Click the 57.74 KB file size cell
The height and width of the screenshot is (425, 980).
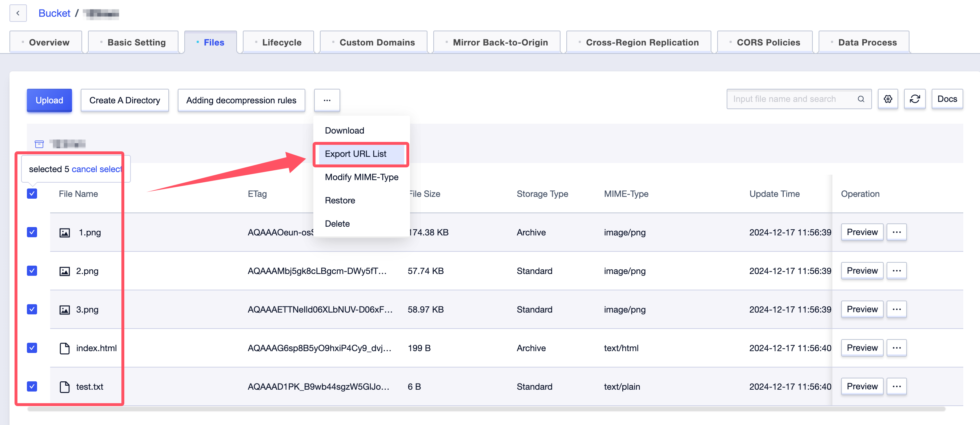pyautogui.click(x=425, y=271)
